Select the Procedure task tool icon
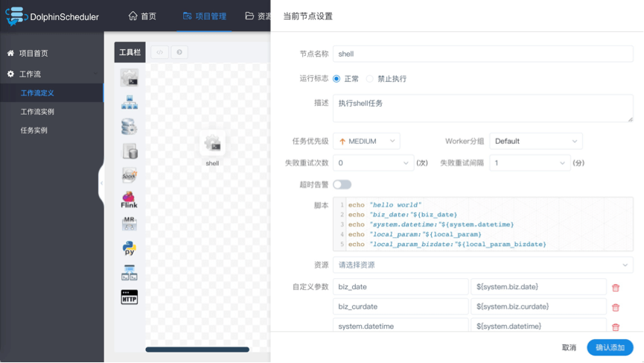 click(x=130, y=127)
